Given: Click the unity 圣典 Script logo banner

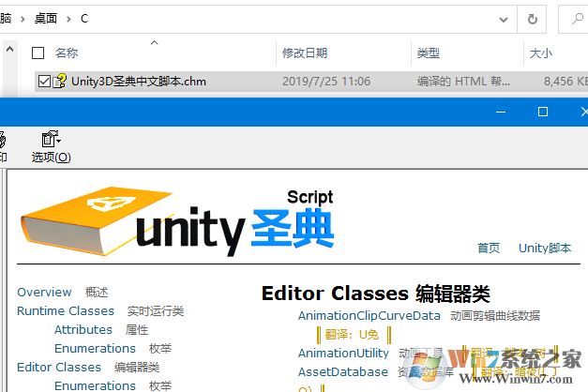Looking at the screenshot, I should tap(177, 222).
